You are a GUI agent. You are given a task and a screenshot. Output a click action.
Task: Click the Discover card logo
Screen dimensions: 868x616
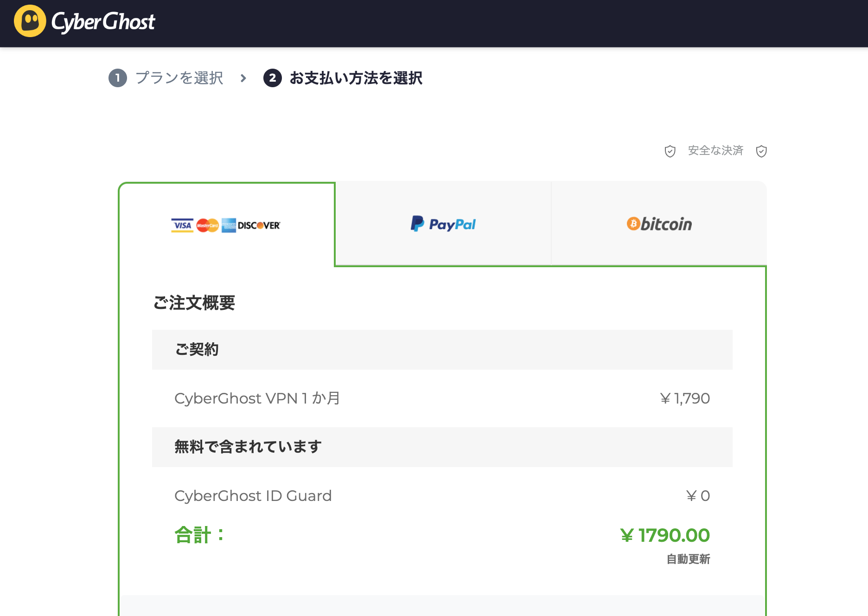(259, 225)
